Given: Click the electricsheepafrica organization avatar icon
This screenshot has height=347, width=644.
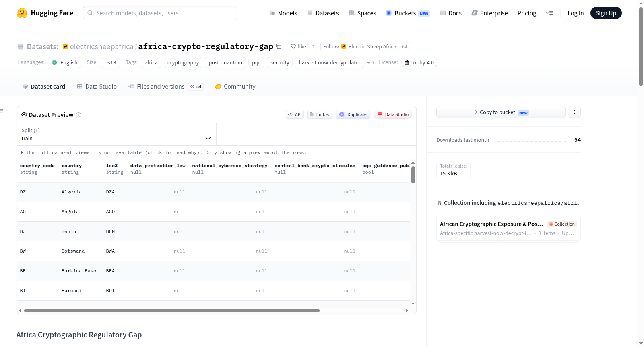Looking at the screenshot, I should pos(66,46).
